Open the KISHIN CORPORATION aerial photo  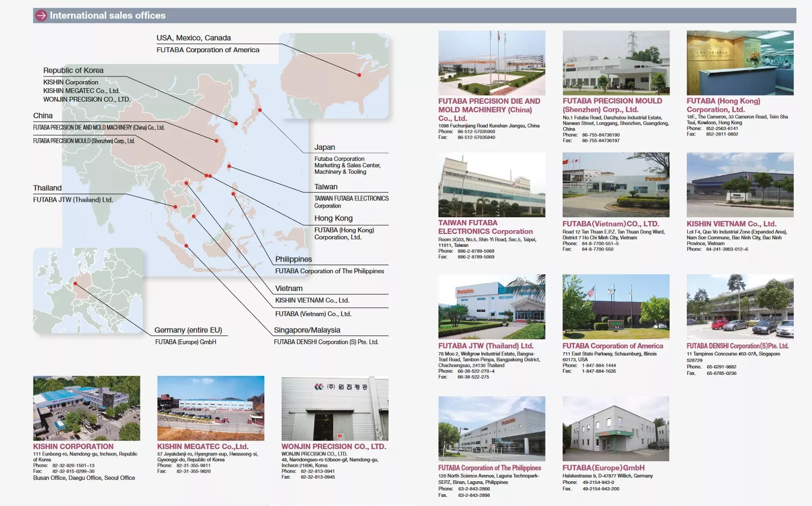click(x=87, y=409)
